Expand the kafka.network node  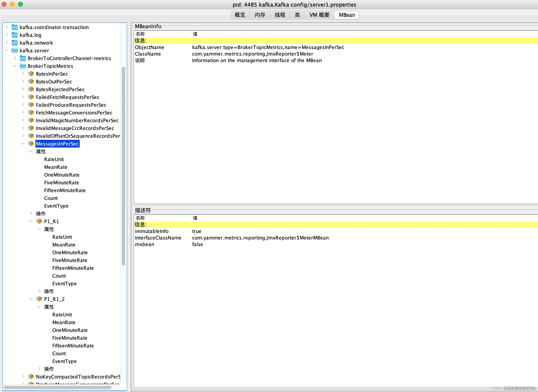tap(7, 43)
